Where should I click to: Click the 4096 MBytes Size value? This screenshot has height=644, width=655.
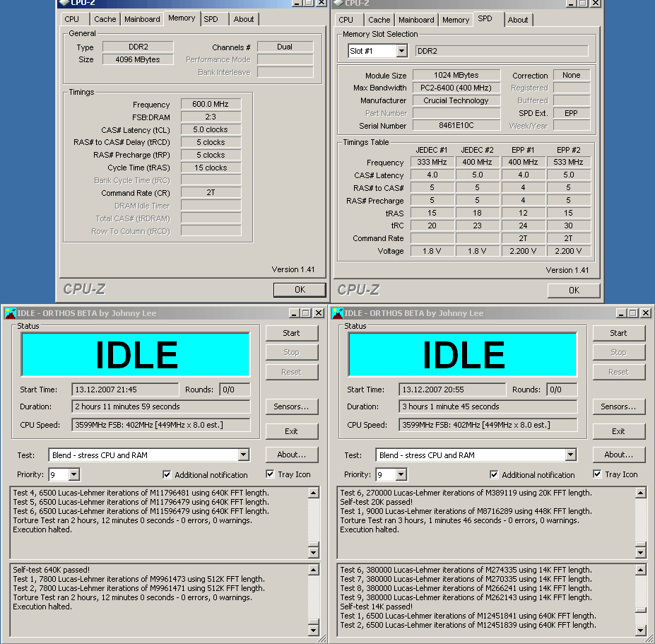coord(138,59)
